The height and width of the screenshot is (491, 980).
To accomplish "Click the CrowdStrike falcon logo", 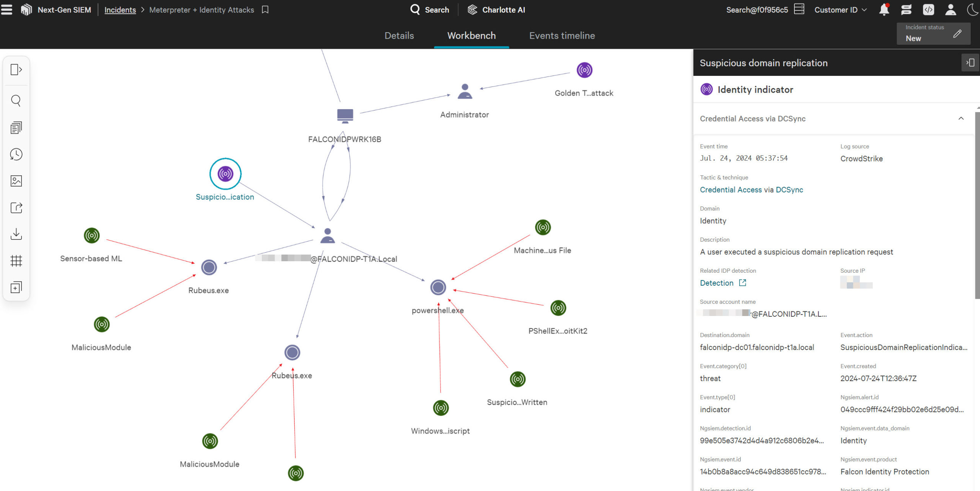I will (26, 10).
